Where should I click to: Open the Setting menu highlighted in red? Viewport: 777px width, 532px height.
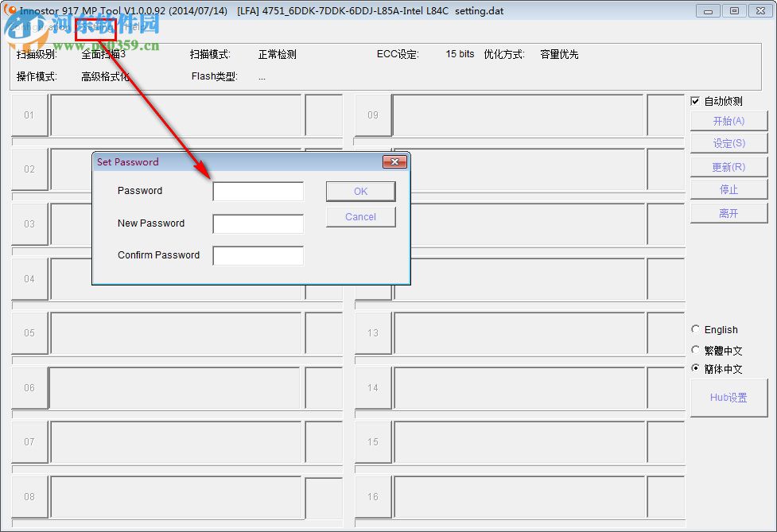94,27
